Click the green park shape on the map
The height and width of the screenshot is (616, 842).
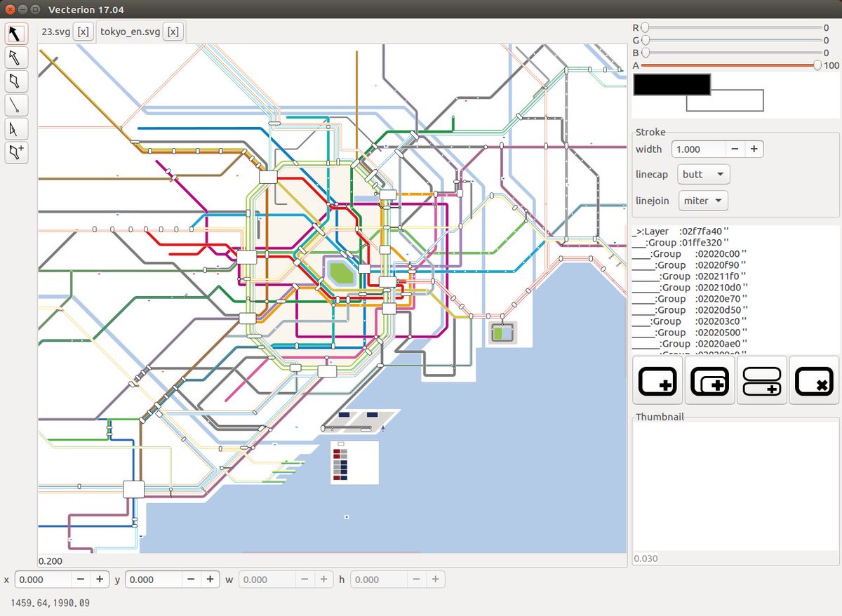[342, 272]
